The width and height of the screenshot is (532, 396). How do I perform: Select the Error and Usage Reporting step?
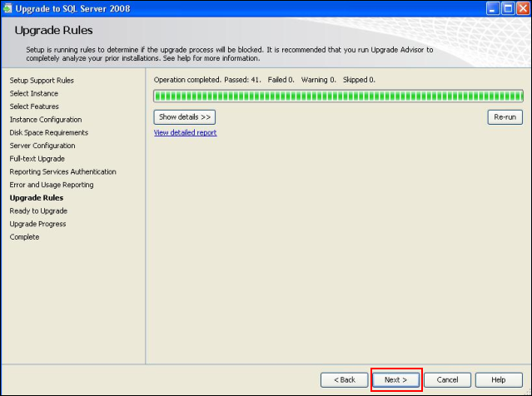click(x=52, y=185)
